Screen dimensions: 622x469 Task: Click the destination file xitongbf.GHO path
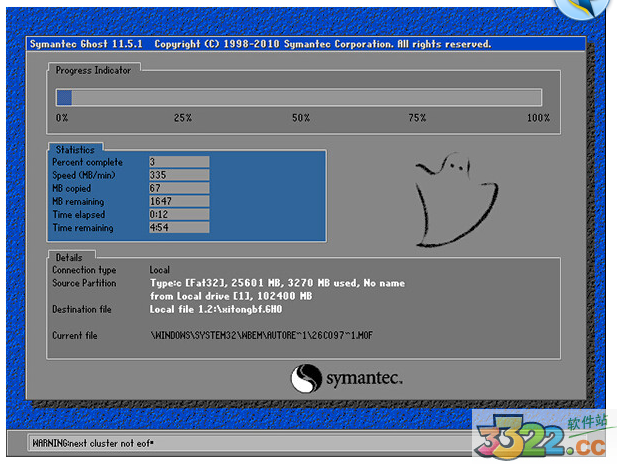pyautogui.click(x=216, y=309)
